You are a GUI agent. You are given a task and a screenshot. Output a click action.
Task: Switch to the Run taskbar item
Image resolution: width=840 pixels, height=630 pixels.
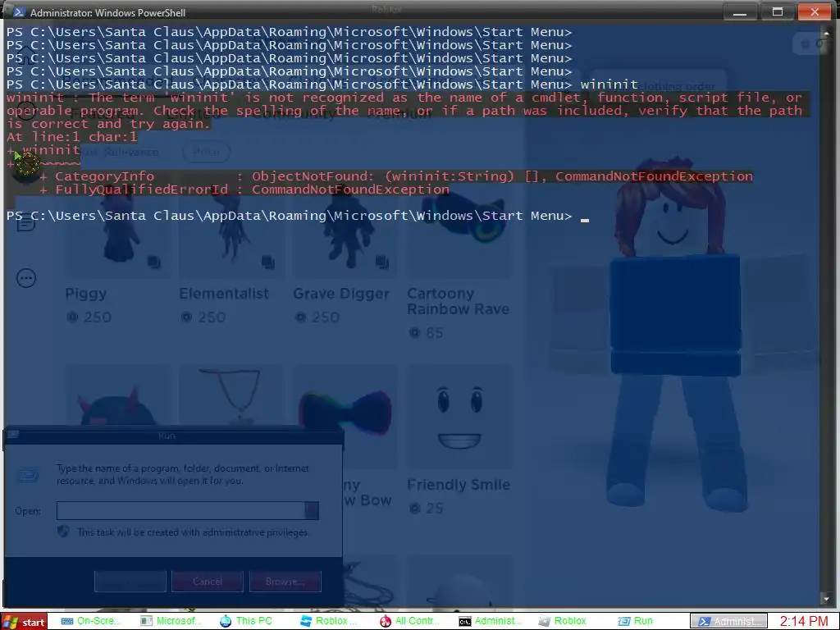tap(636, 621)
